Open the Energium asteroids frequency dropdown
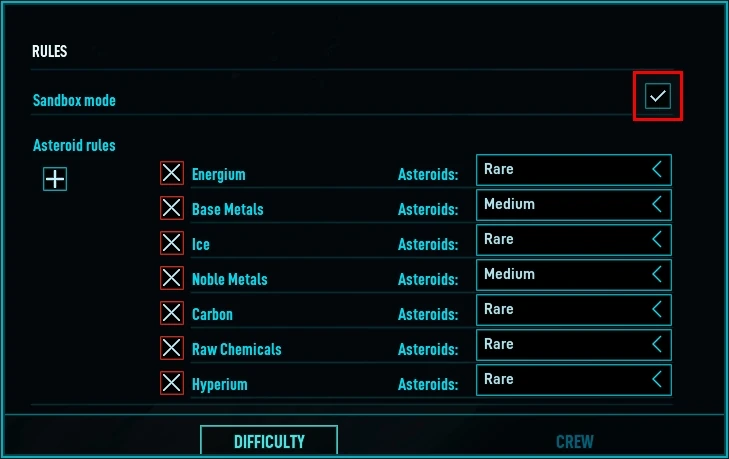The width and height of the screenshot is (729, 459). click(x=574, y=170)
